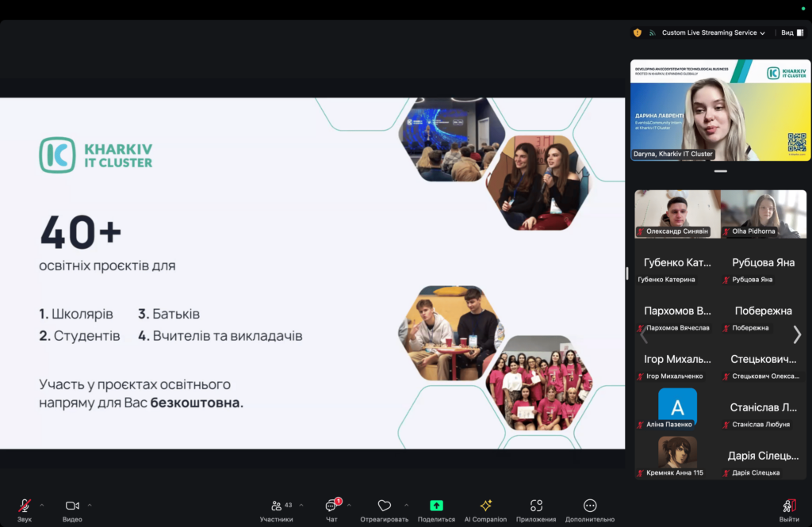Open the Дополнительно more options menu
812x527 pixels.
590,510
